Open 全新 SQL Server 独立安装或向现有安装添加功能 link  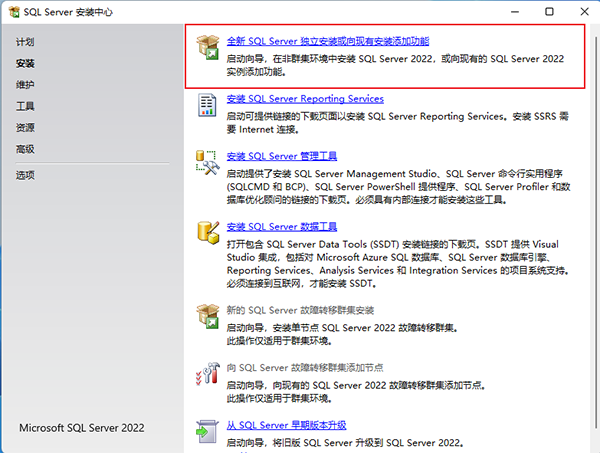coord(328,41)
